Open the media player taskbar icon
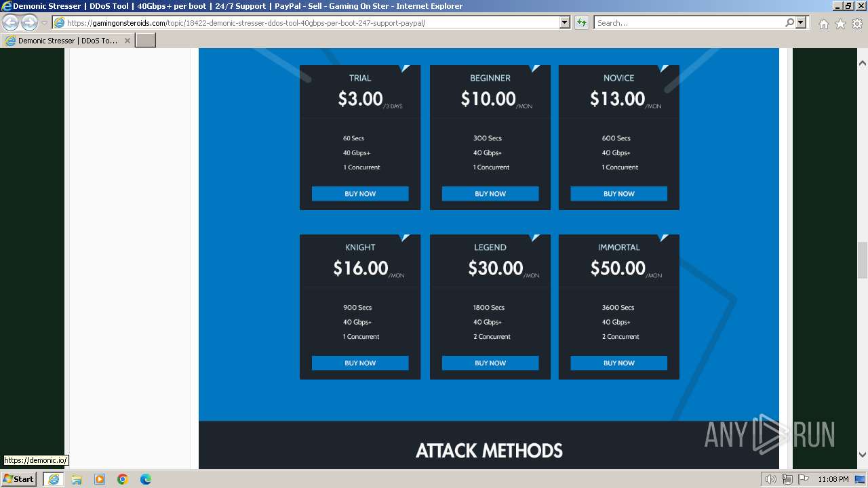Image resolution: width=868 pixels, height=488 pixels. pos(100,479)
